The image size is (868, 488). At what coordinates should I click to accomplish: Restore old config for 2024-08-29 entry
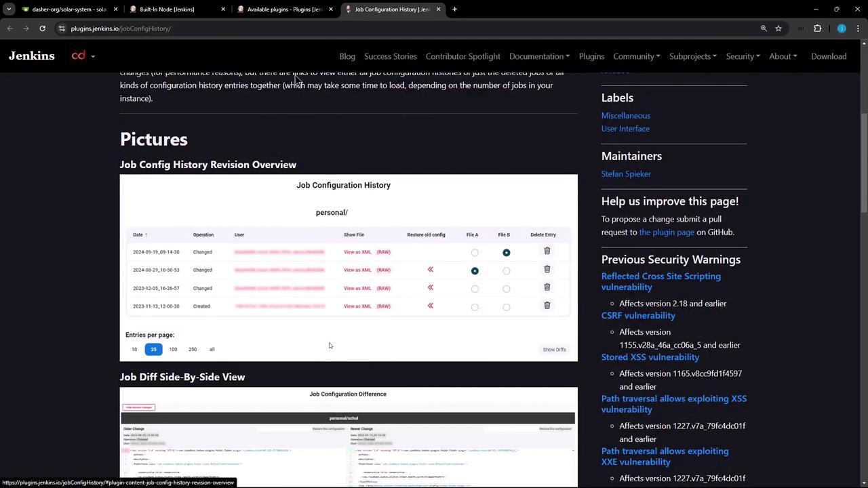(431, 270)
